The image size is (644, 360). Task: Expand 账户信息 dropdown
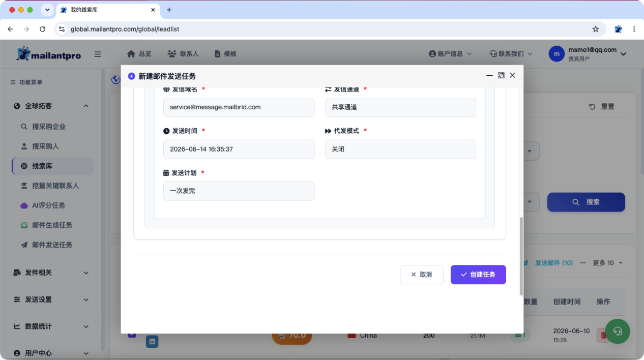(x=450, y=53)
